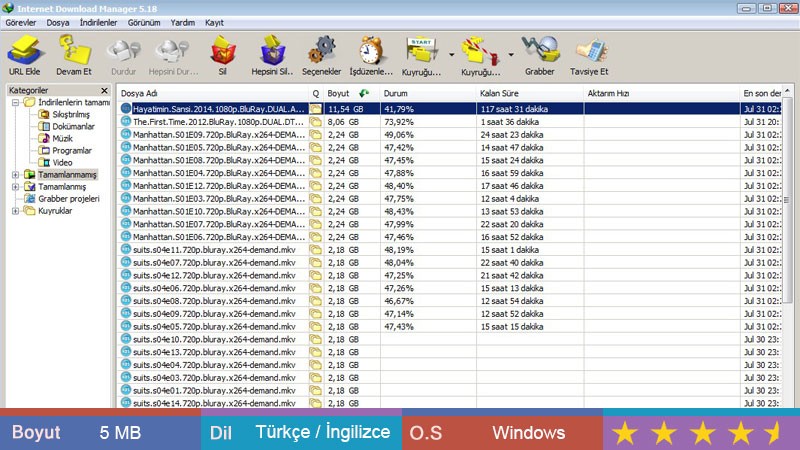The image size is (800, 450).
Task: Click the Hepsini Sil delete-all icon
Action: [272, 51]
